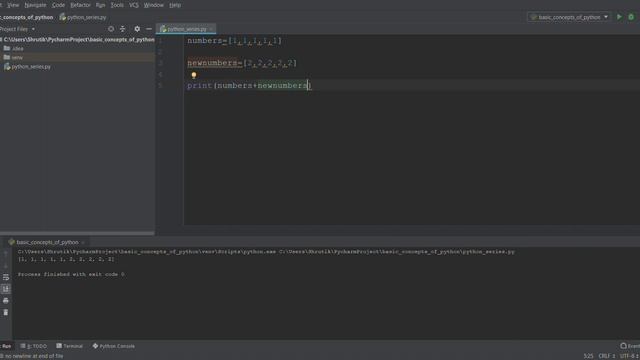Click the Project panel horizontal scrollbar

coord(77,233)
